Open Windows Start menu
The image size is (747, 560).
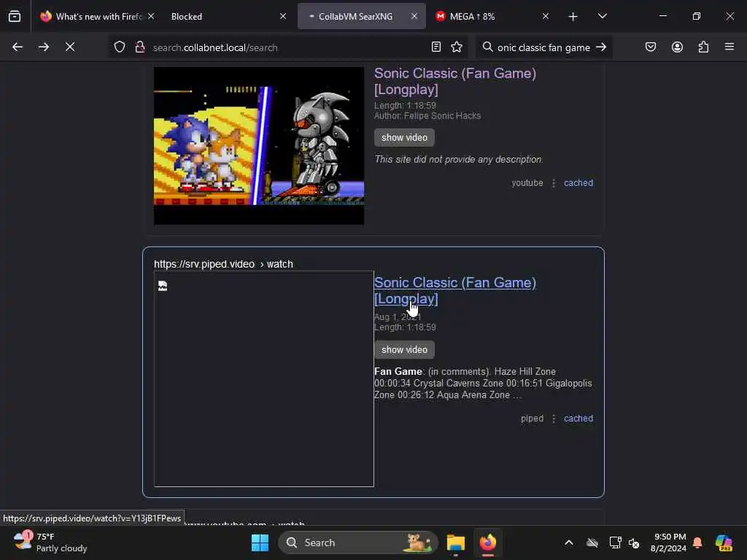[x=260, y=542]
